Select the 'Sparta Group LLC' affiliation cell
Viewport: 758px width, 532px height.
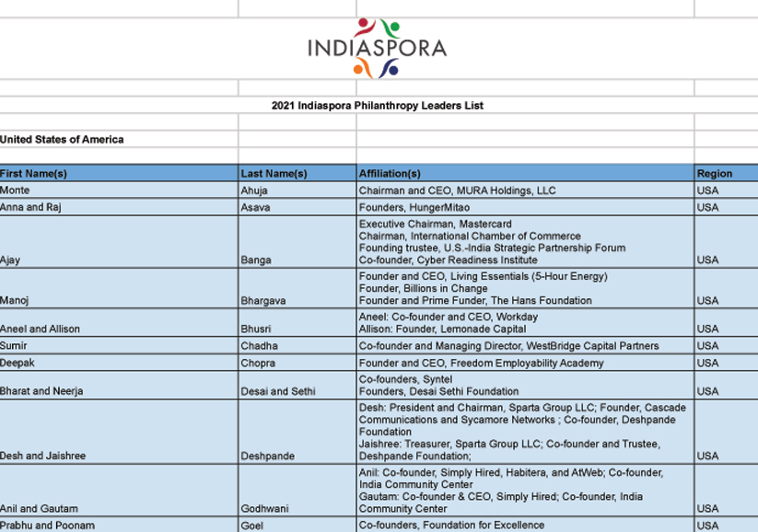[526, 432]
